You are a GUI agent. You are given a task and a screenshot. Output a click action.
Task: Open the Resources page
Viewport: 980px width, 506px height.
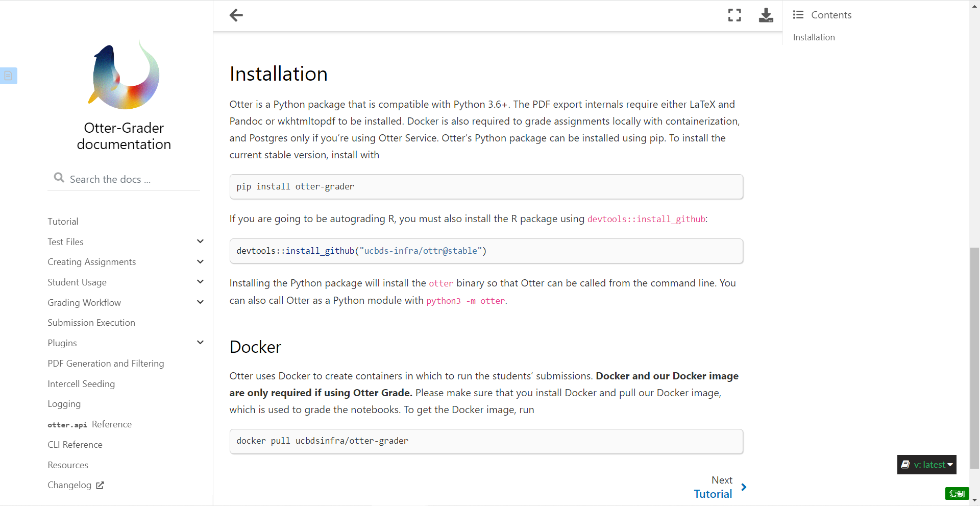[x=68, y=465]
